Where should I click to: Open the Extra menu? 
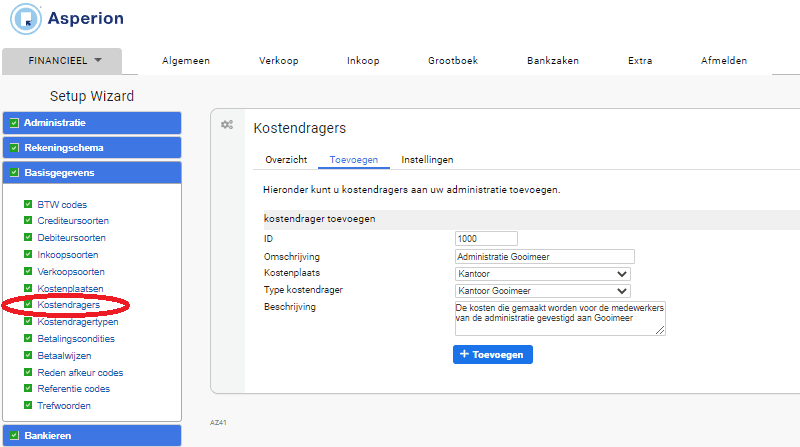coord(640,61)
